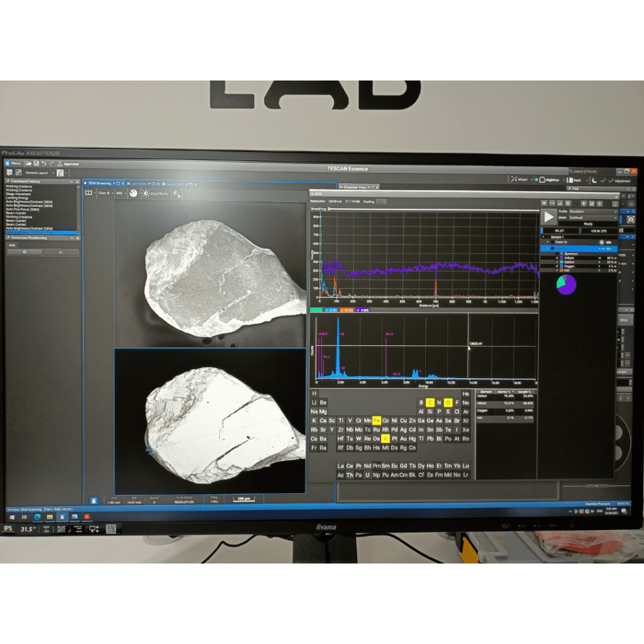Click the plus add icon in EDS toolbar
The image size is (644, 644).
pyautogui.click(x=584, y=203)
